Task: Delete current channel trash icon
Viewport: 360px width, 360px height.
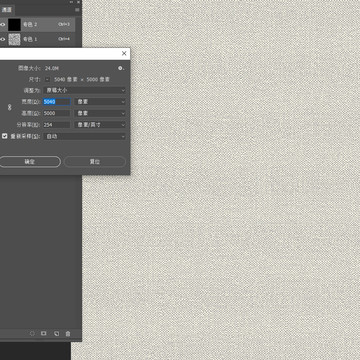Action: coord(68,333)
